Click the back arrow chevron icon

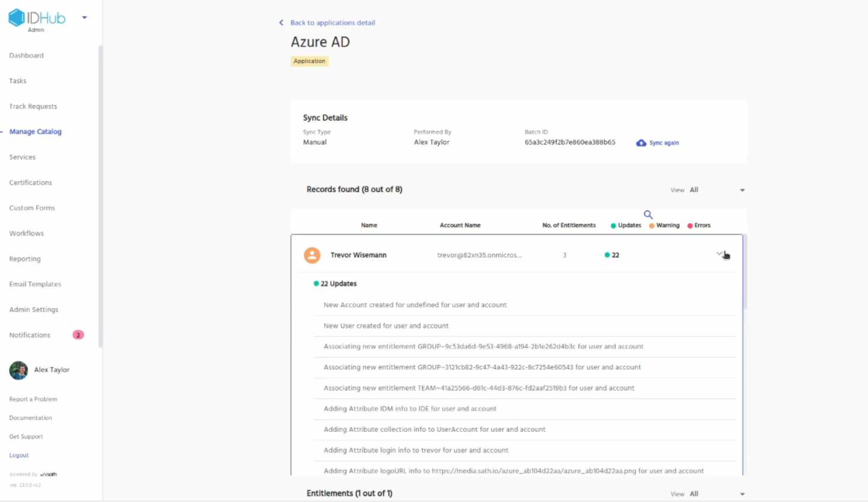pos(281,23)
